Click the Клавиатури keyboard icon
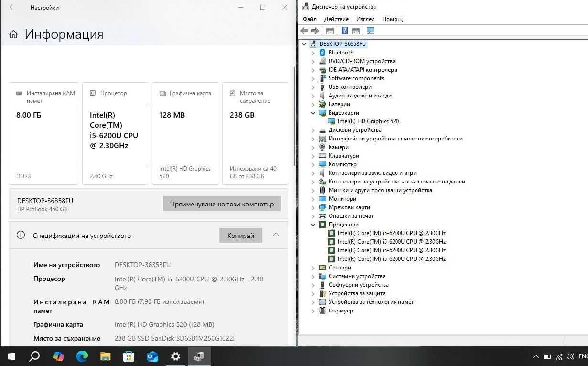 point(322,156)
